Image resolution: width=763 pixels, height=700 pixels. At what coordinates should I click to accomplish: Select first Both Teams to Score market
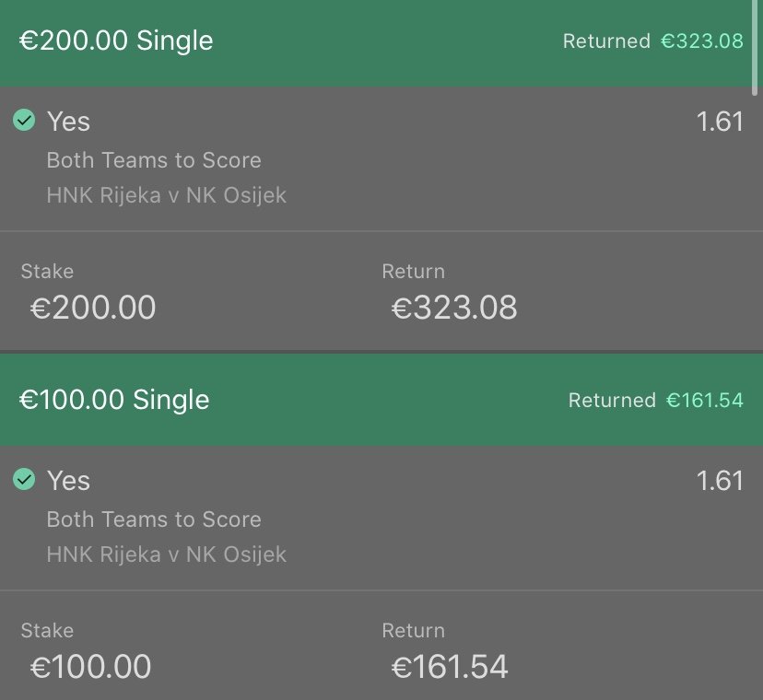154,160
